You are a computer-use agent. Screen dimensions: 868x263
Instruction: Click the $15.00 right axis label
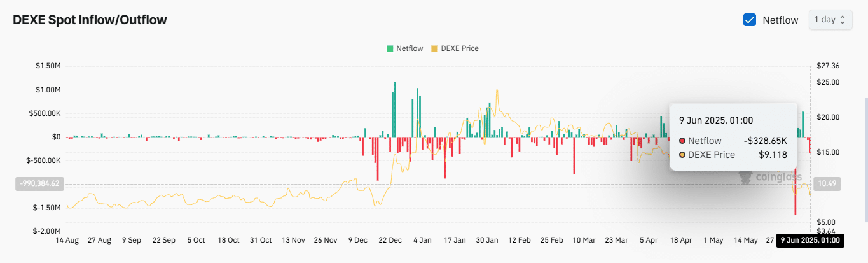click(x=829, y=152)
